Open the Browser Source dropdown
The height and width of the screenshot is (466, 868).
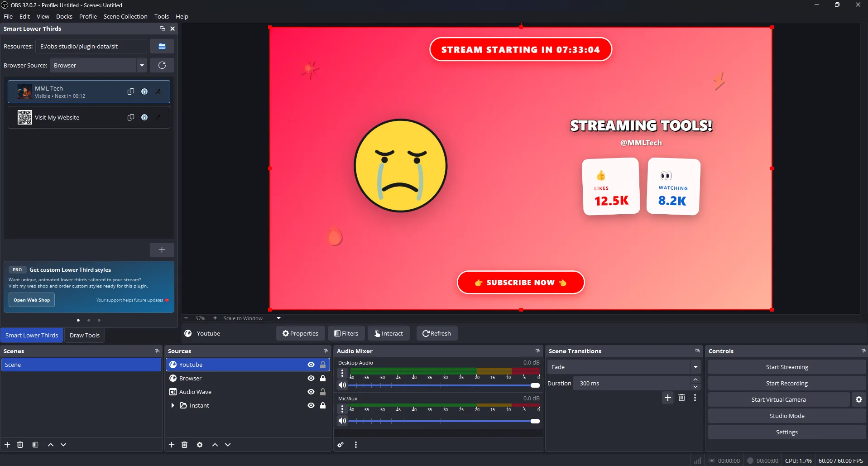click(142, 65)
